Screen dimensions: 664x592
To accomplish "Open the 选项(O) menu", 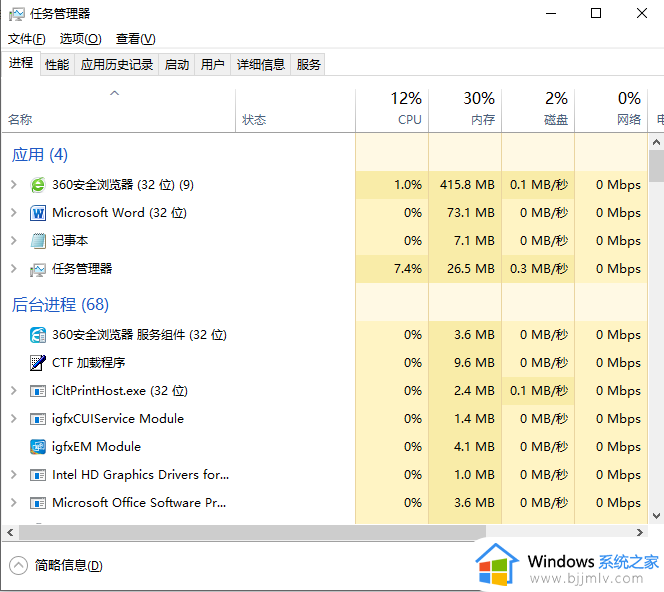I will click(x=80, y=39).
